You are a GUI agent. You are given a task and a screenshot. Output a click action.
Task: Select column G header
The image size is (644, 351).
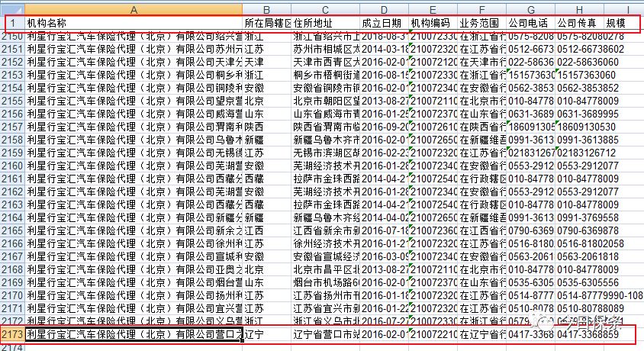click(530, 10)
